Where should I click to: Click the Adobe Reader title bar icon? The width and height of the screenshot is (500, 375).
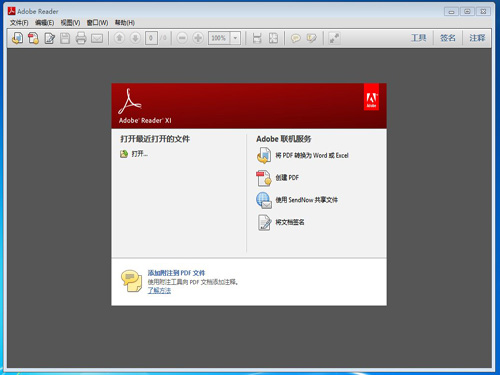pyautogui.click(x=12, y=11)
